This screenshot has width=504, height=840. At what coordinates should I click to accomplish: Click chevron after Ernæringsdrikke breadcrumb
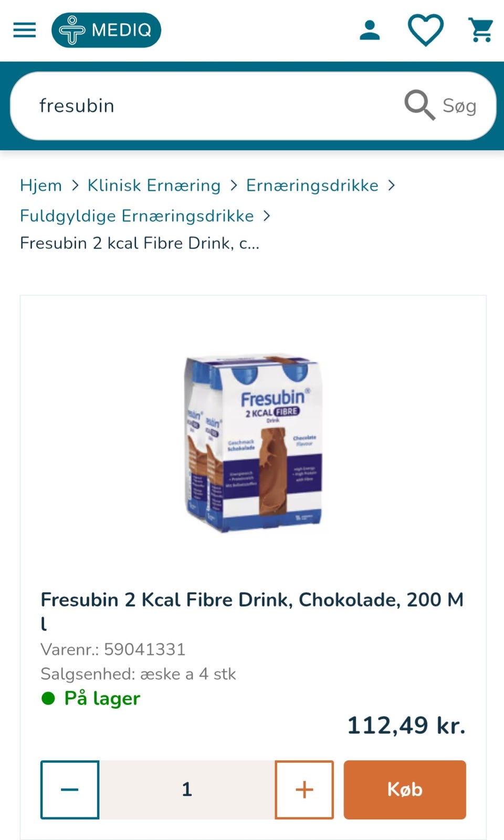pos(391,185)
